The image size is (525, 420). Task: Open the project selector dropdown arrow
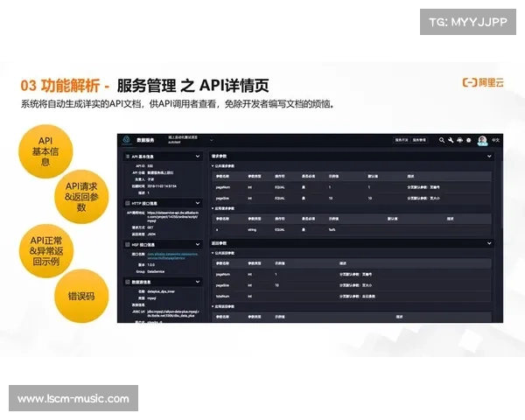click(211, 140)
